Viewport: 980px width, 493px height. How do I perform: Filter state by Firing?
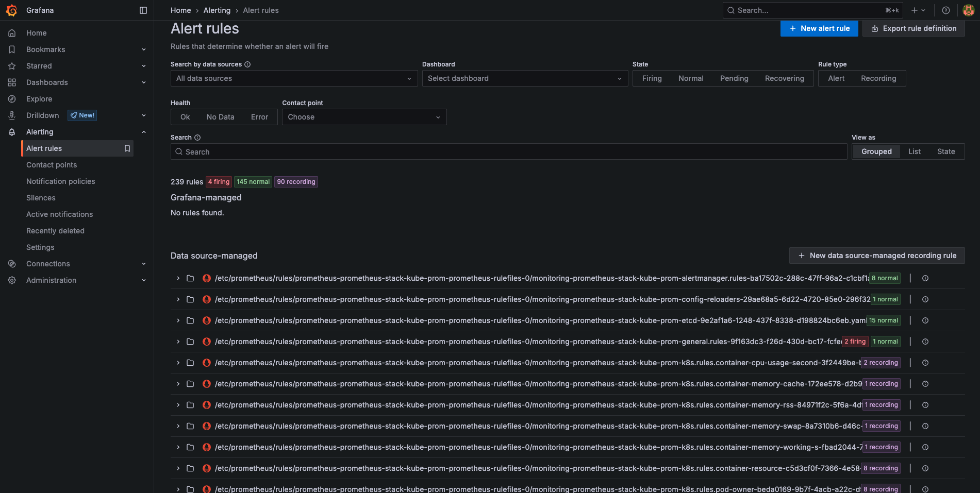point(652,78)
